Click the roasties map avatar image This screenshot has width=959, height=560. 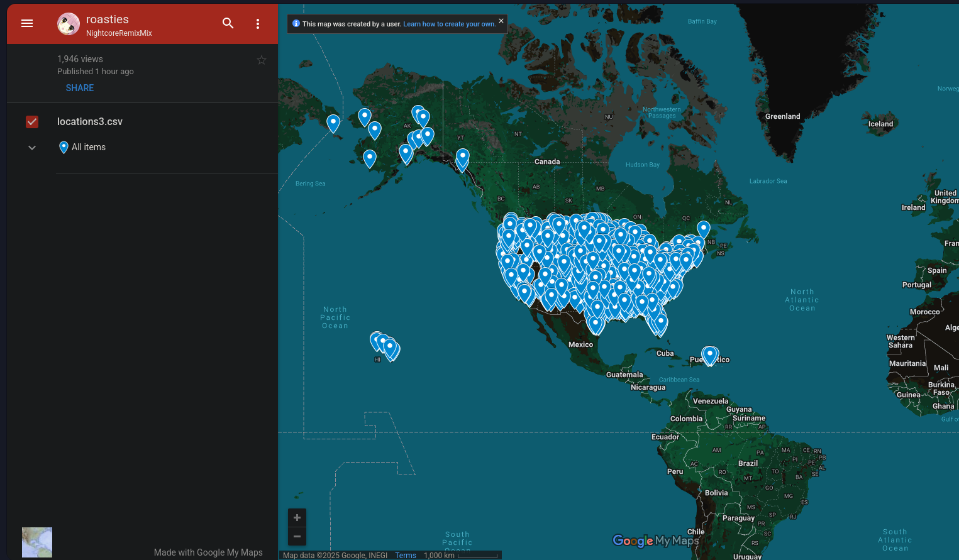69,24
